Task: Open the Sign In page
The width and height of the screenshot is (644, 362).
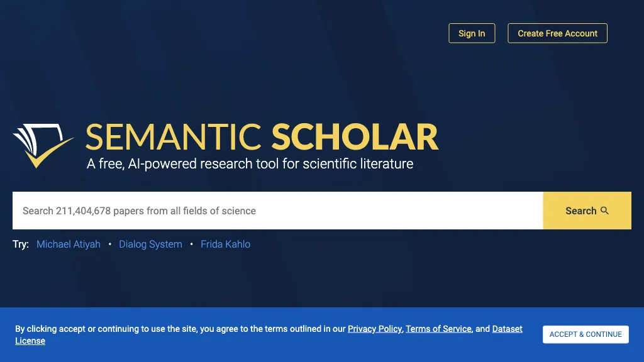Action: point(472,33)
